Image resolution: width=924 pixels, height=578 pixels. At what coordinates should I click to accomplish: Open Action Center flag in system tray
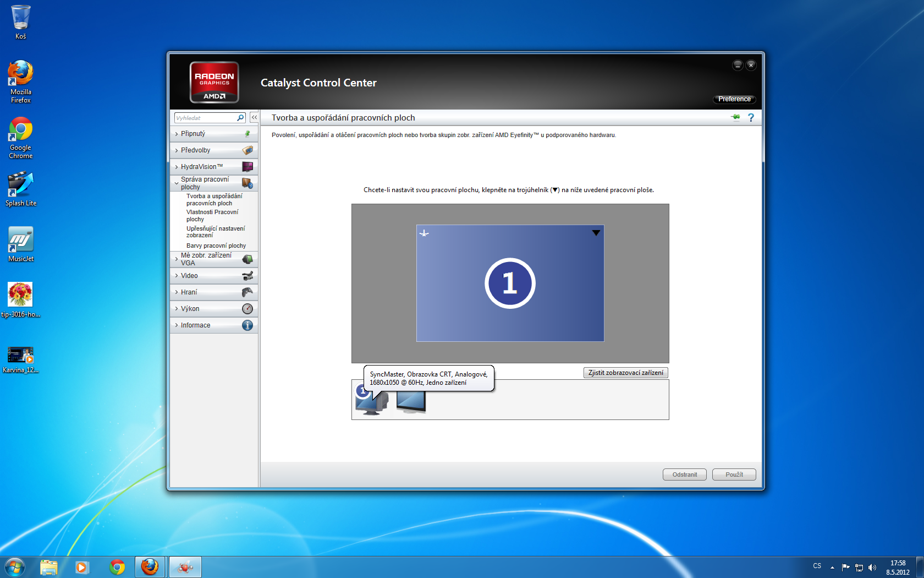point(846,567)
